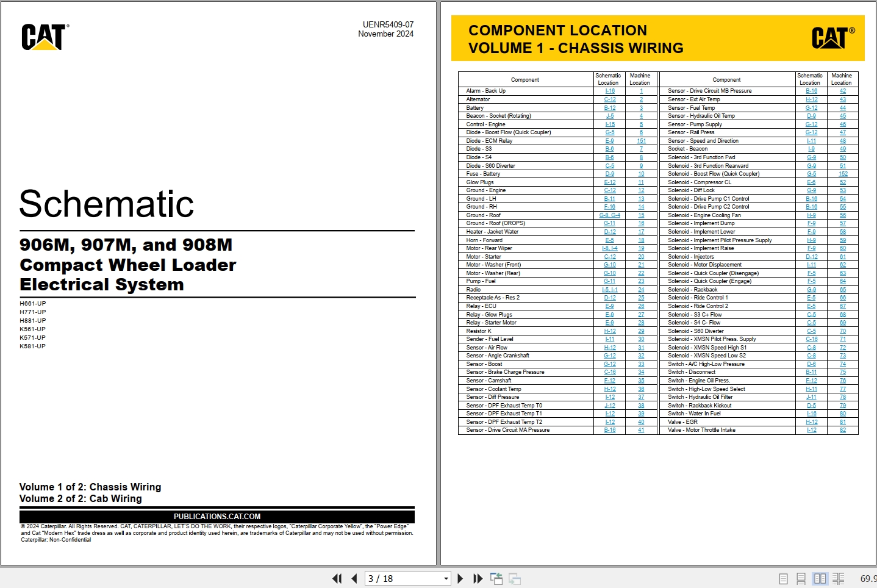This screenshot has width=877, height=588.
Task: Open schematic location J-5 for Beacon Socket
Action: pos(610,116)
